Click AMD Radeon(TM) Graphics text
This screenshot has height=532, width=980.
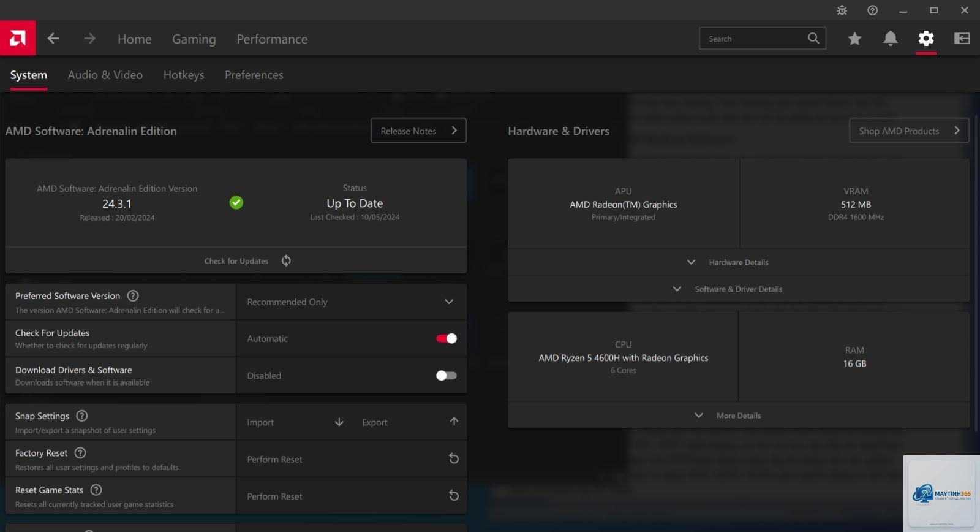624,204
